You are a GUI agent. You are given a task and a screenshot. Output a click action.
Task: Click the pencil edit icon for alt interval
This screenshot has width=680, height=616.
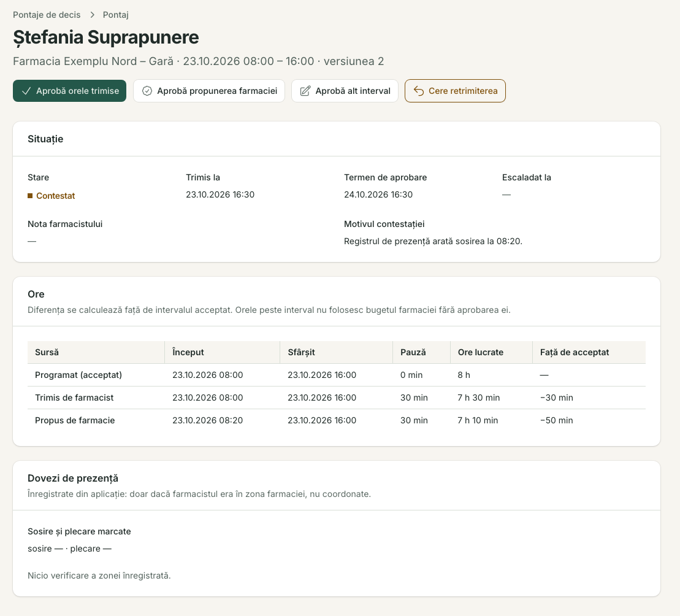point(305,91)
